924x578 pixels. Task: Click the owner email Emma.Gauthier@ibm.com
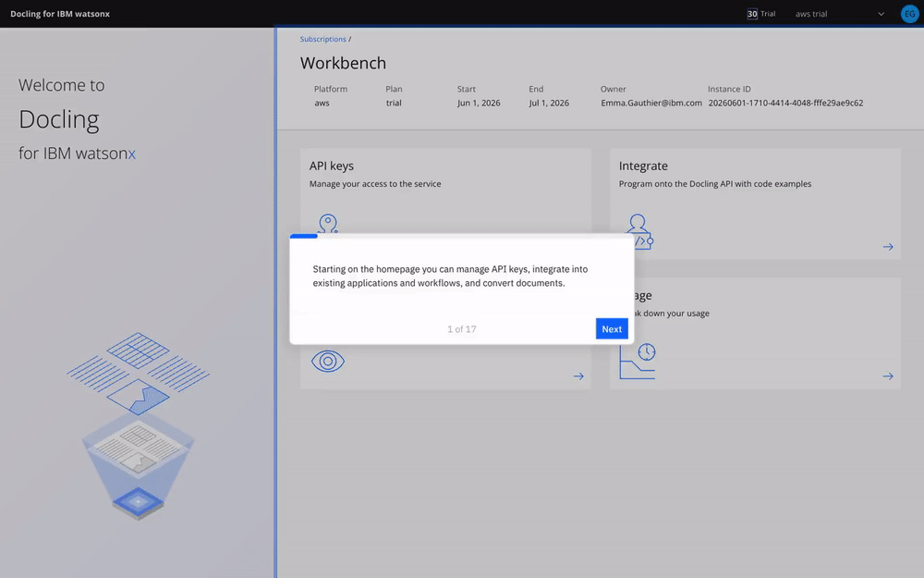[651, 103]
